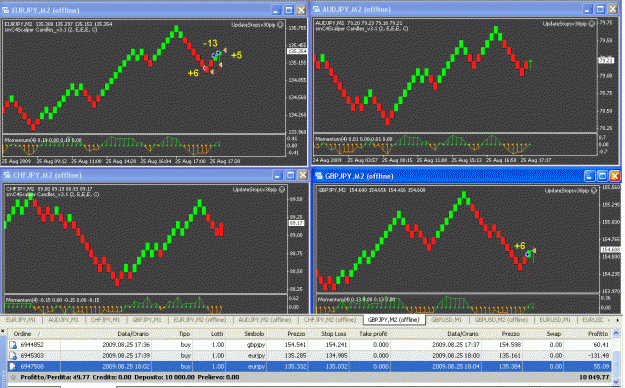625x388 pixels.
Task: Sort by the Stop Loss column header
Action: tap(334, 334)
